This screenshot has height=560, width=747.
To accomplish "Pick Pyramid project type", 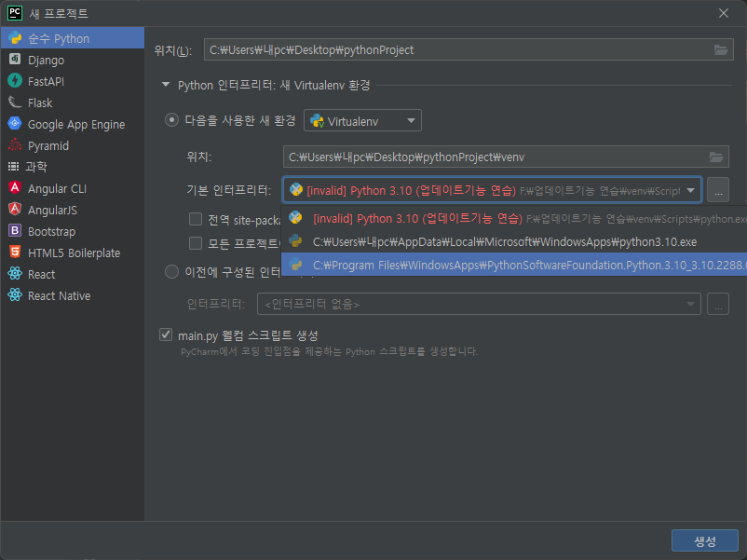I will (x=73, y=145).
